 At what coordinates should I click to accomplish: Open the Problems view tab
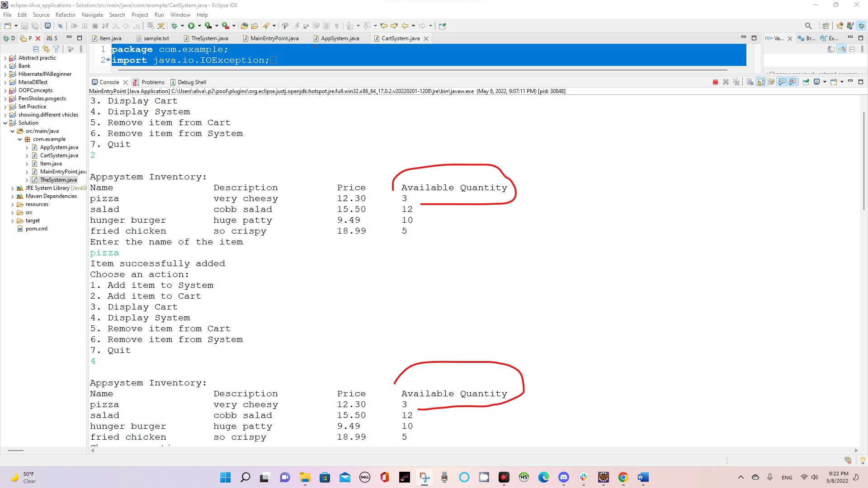point(152,82)
